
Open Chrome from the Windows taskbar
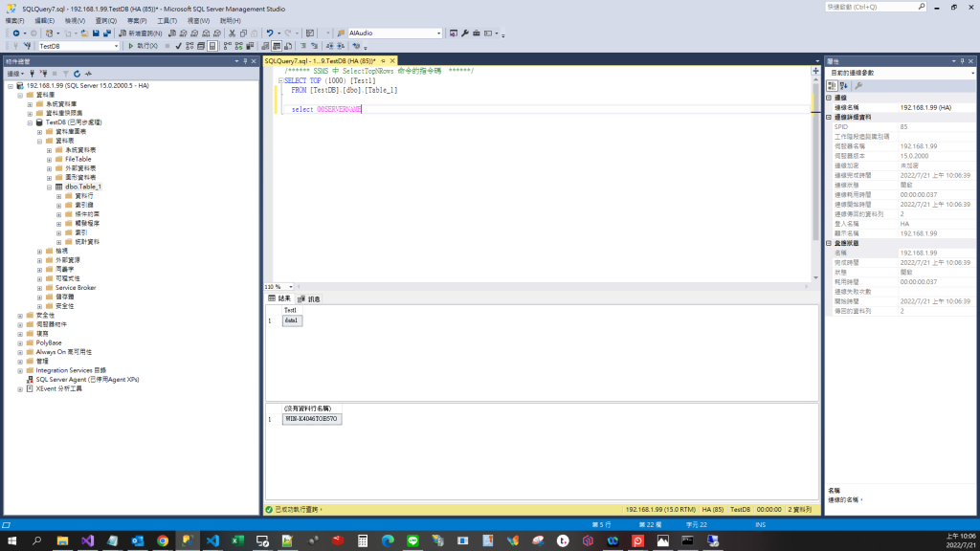pos(163,540)
